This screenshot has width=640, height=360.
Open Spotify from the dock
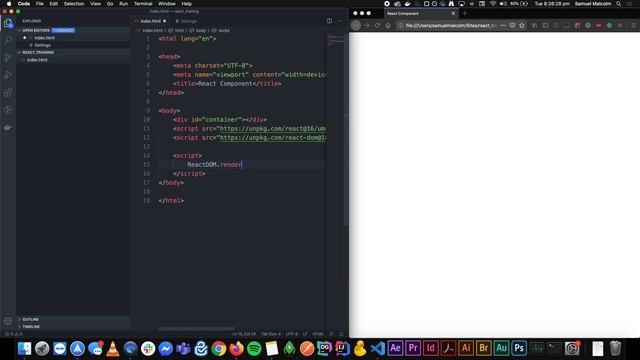[x=254, y=348]
